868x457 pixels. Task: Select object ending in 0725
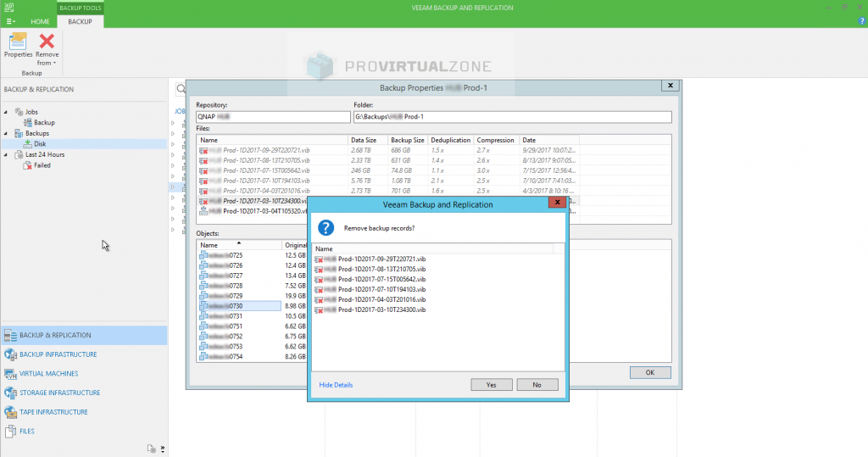pos(221,255)
